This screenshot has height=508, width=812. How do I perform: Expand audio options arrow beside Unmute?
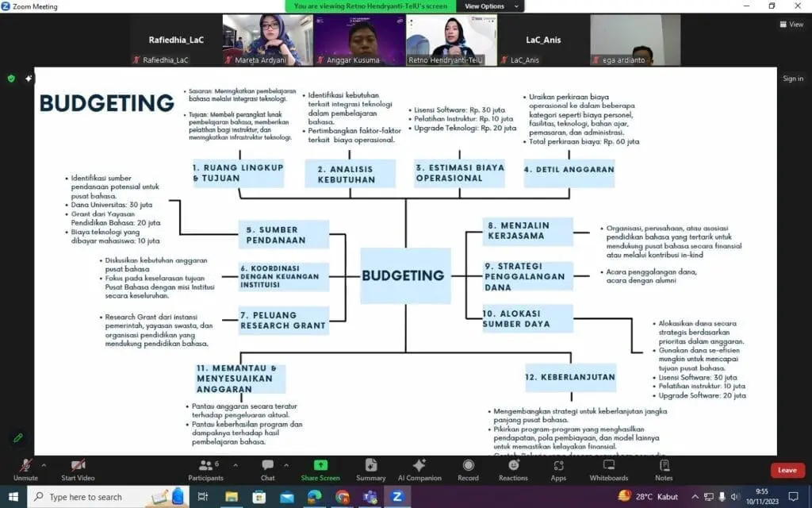[44, 465]
